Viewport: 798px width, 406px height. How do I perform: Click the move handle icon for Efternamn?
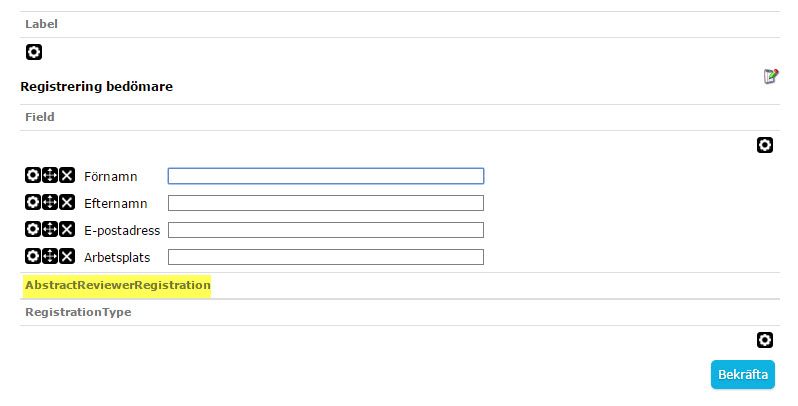(50, 202)
